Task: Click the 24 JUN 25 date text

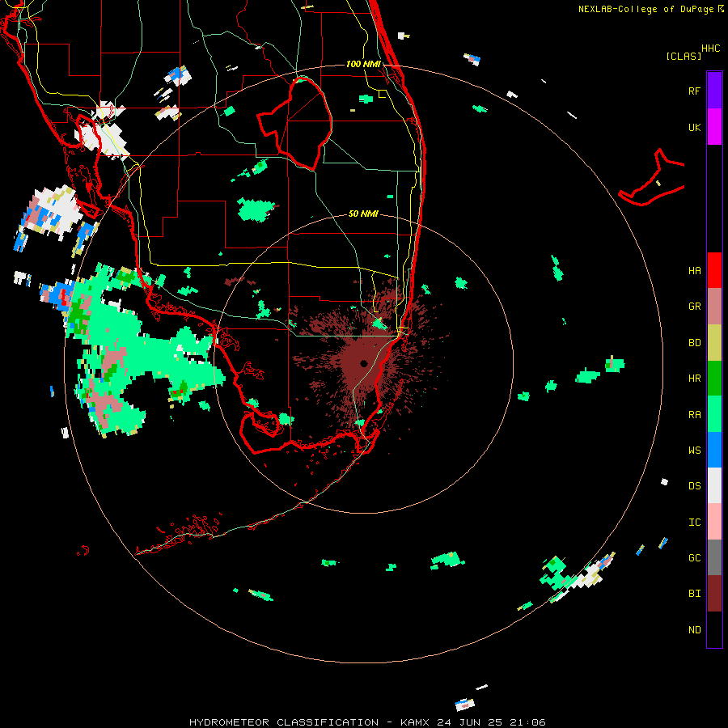Action: pyautogui.click(x=469, y=722)
